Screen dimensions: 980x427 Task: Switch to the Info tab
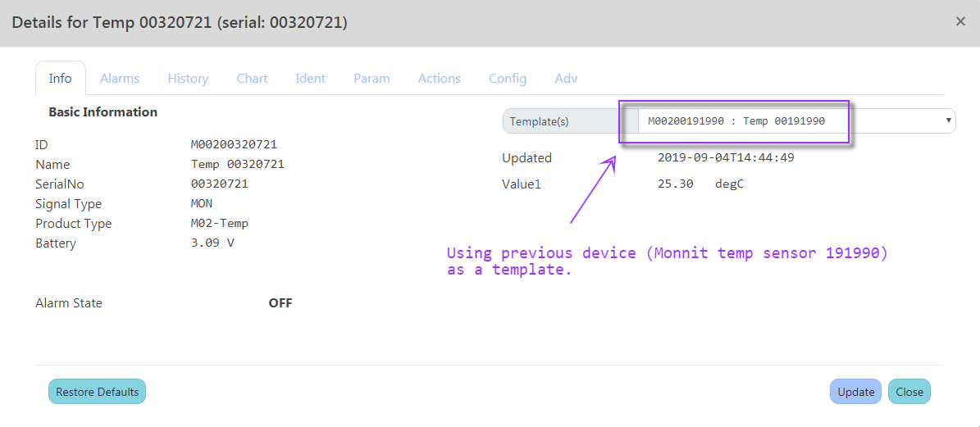60,79
